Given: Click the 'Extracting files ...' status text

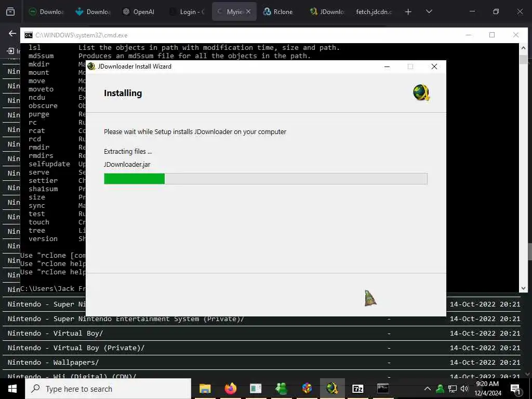Looking at the screenshot, I should (128, 152).
